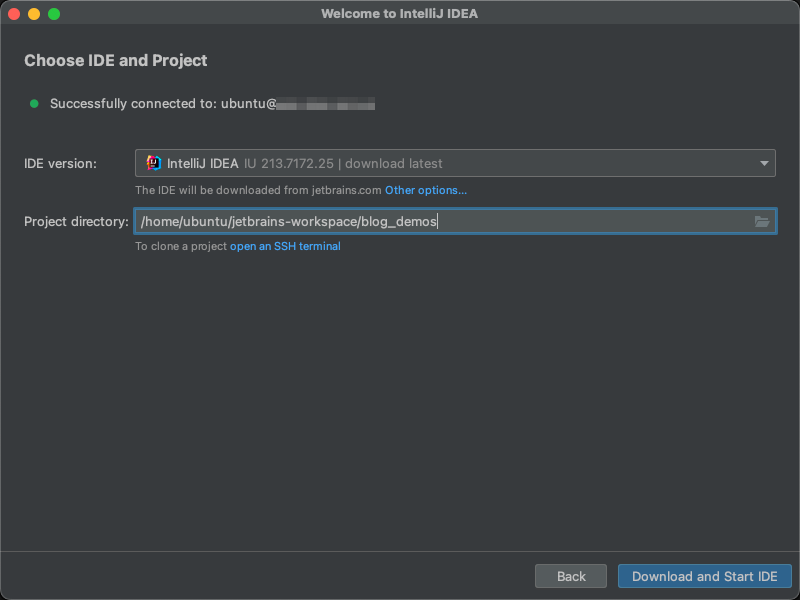Screen dimensions: 800x600
Task: Click 'The IDE will be downloaded from jetbrains.com' text
Action: (258, 190)
